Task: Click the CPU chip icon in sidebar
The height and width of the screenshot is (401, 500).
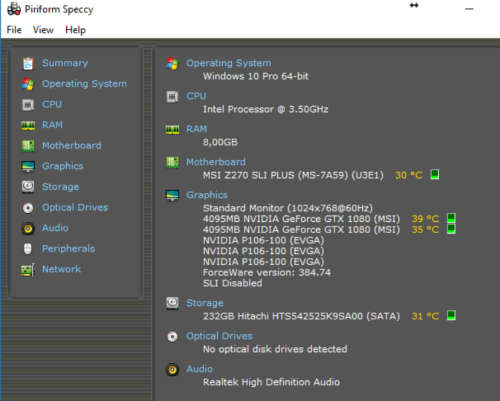Action: (x=28, y=105)
